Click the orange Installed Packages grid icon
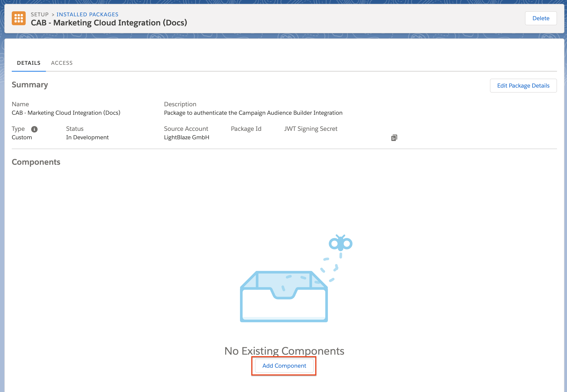The width and height of the screenshot is (567, 392). pos(19,18)
